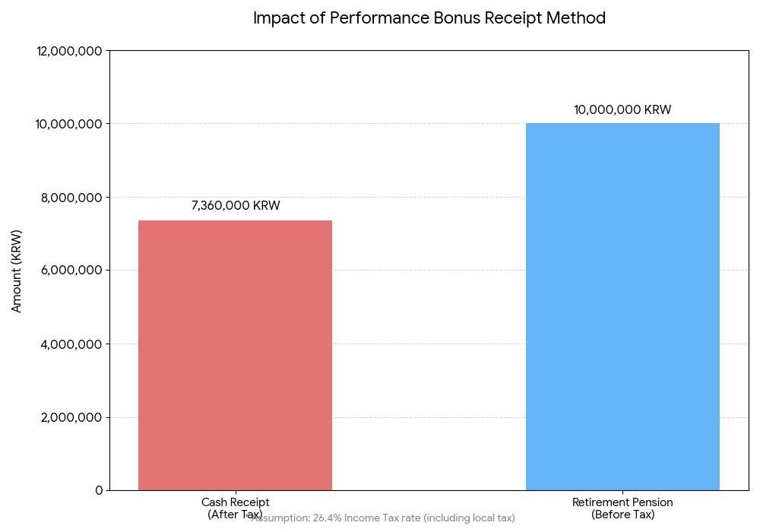Screen dimensions: 760x532
Task: Select the 'Retirement Pension' x-axis label
Action: [x=622, y=502]
